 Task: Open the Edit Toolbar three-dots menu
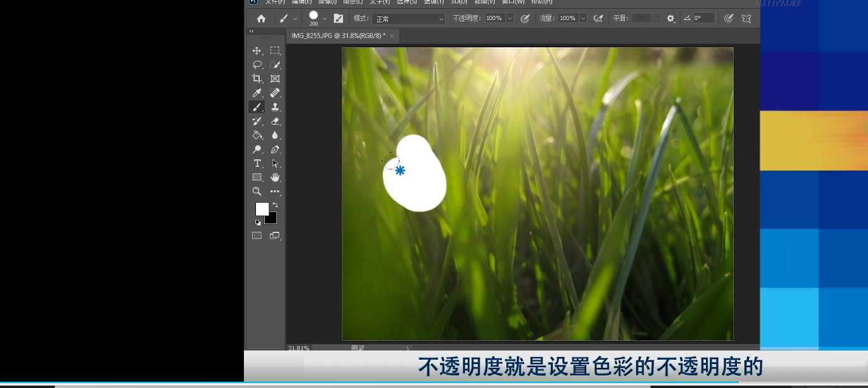(275, 191)
